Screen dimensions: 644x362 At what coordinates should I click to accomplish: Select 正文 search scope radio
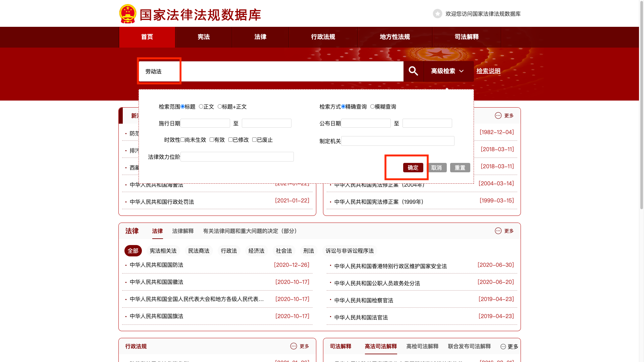pos(201,107)
